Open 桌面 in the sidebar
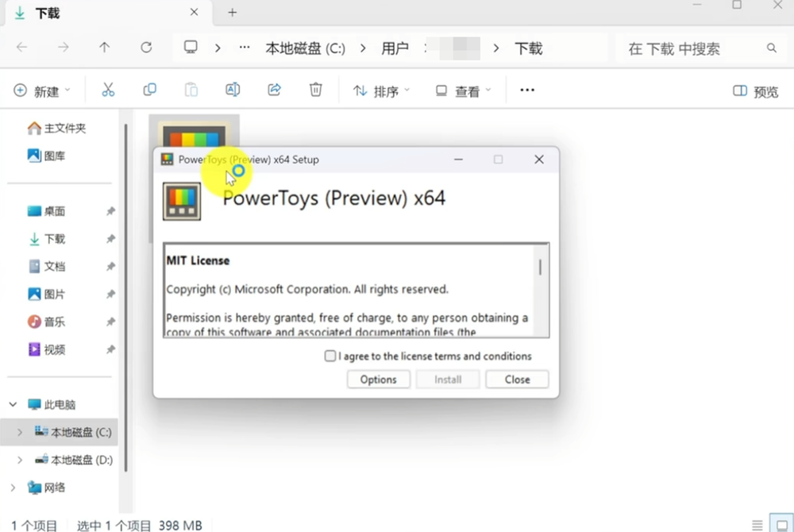The image size is (794, 532). click(47, 211)
